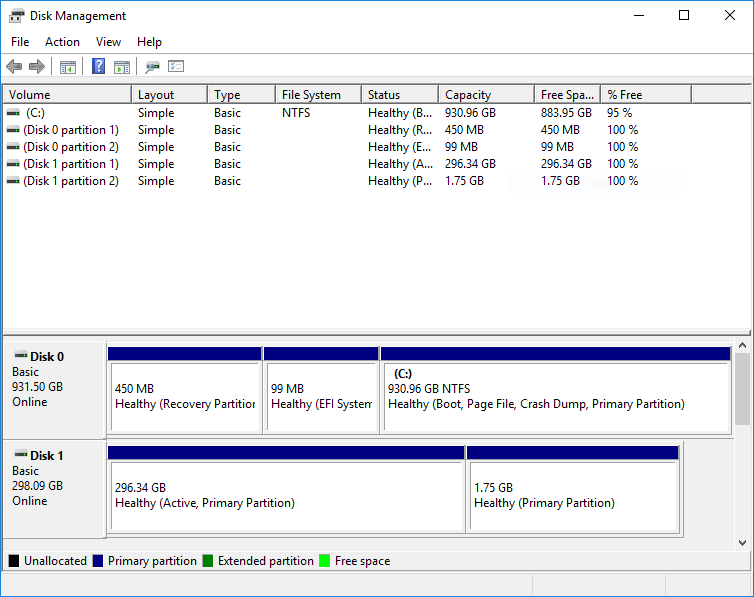Image resolution: width=754 pixels, height=597 pixels.
Task: Click the NTFS file system cell
Action: [296, 113]
